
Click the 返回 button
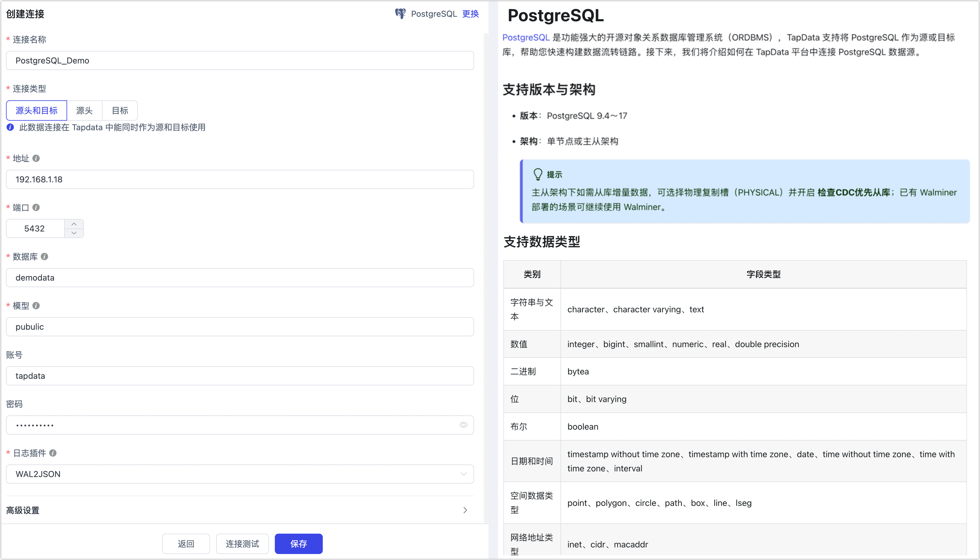pos(186,544)
